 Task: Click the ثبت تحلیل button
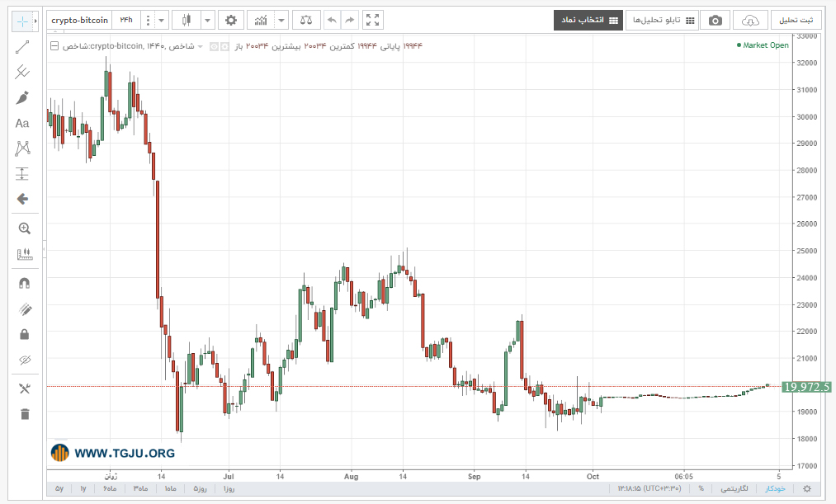pos(796,21)
